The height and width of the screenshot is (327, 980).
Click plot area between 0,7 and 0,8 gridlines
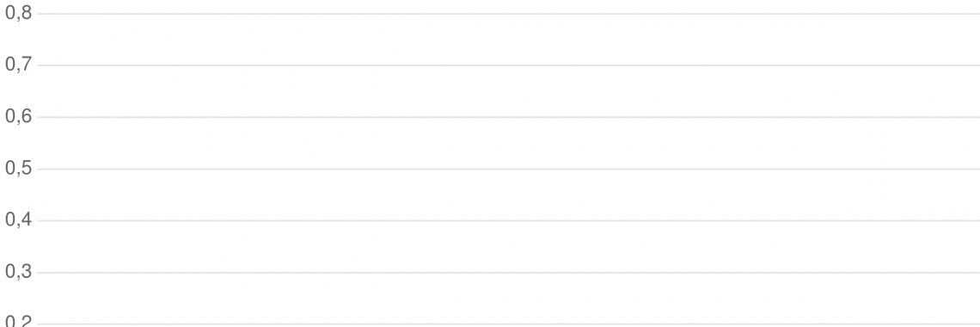(x=509, y=40)
